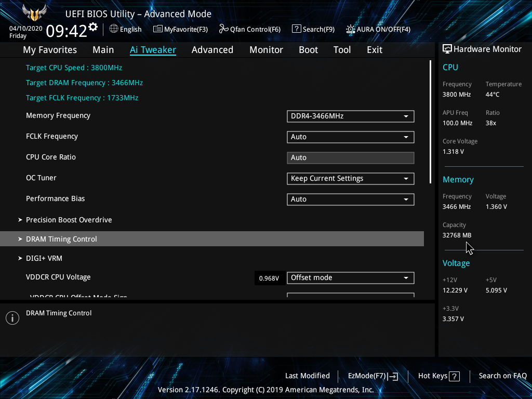Open the Monitor tab
The height and width of the screenshot is (399, 532).
click(267, 50)
